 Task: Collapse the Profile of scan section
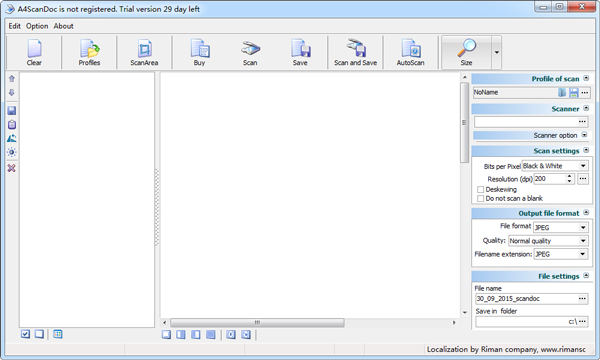click(586, 78)
